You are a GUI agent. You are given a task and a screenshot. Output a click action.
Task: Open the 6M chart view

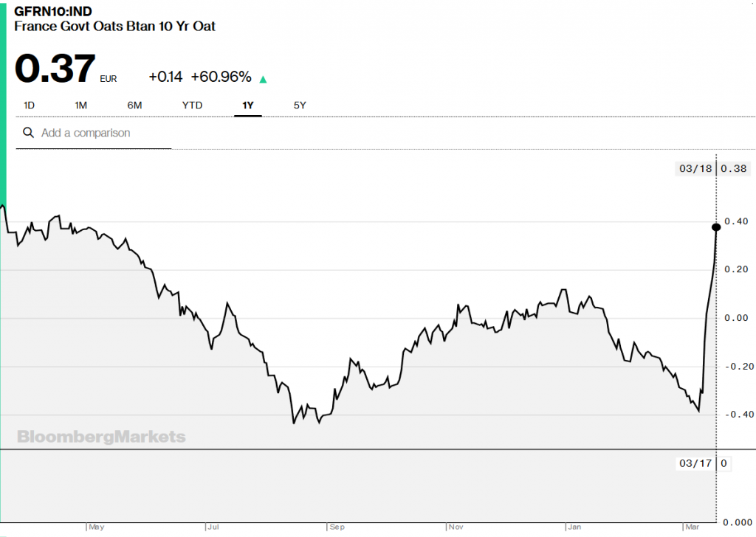(x=134, y=105)
